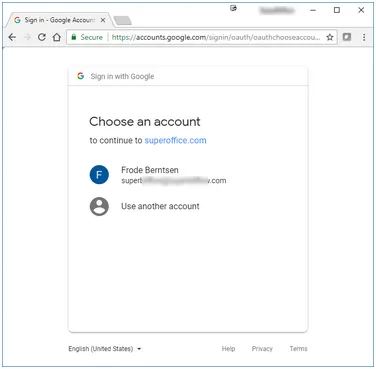Click the browser forward arrow
Image resolution: width=376 pixels, height=369 pixels.
tap(27, 37)
